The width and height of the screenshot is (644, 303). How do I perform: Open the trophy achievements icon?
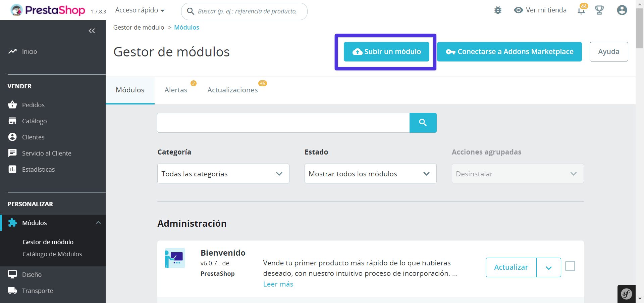[599, 10]
